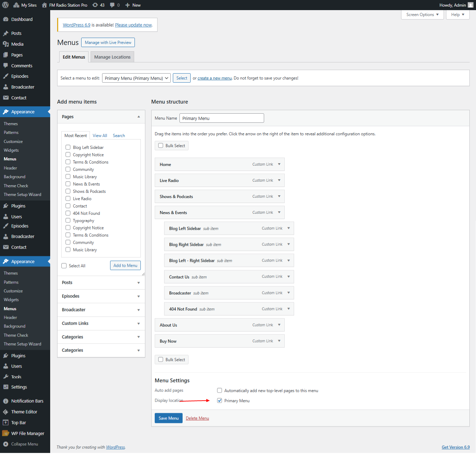Click the Media icon in the sidebar
Viewport: 476px width, 454px height.
(x=6, y=44)
